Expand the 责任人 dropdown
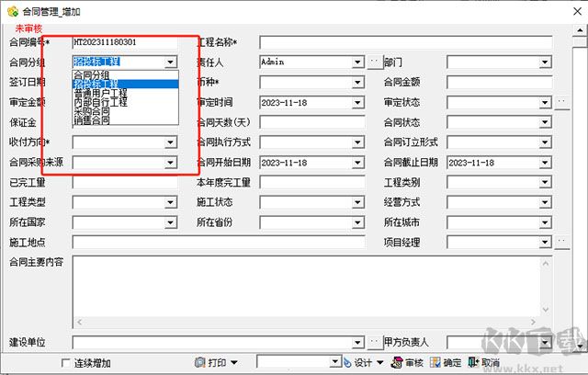 358,62
